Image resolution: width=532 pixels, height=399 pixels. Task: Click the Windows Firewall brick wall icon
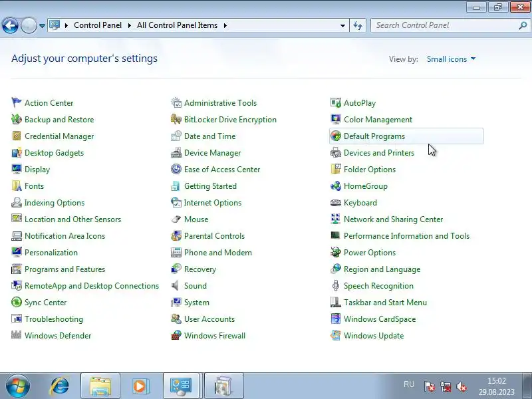tap(176, 336)
